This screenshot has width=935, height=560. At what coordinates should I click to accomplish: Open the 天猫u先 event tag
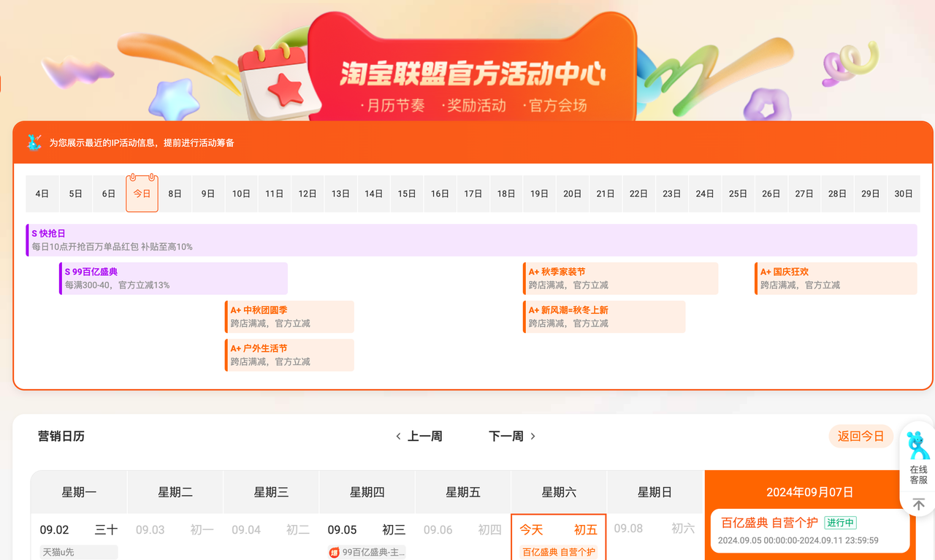79,552
